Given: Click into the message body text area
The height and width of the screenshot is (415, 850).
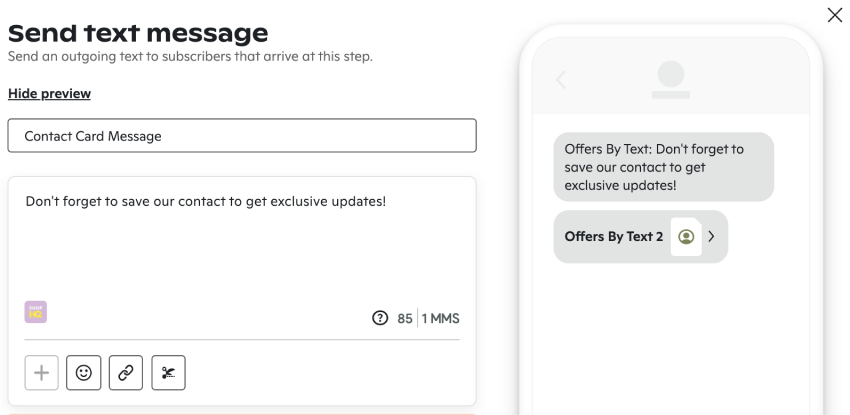Looking at the screenshot, I should pyautogui.click(x=242, y=244).
